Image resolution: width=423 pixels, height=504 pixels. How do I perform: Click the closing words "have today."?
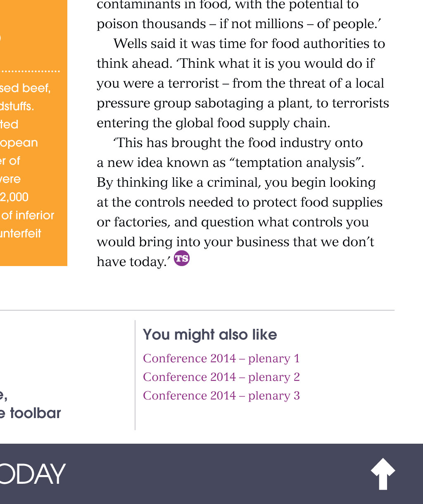(133, 262)
